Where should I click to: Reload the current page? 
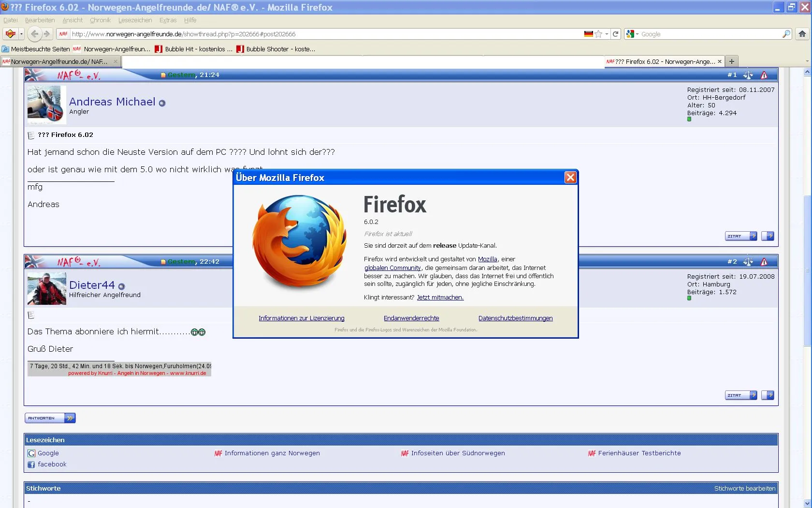coord(615,34)
